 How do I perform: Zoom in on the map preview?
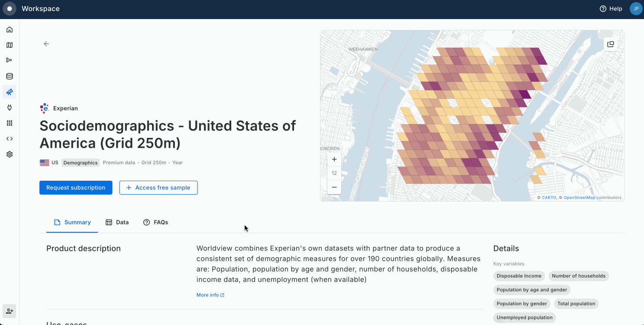(334, 159)
